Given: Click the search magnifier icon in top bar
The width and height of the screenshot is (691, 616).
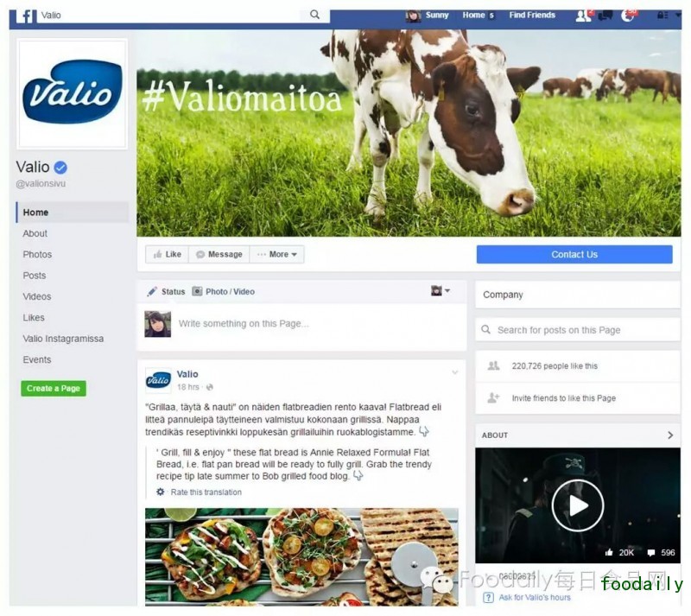Looking at the screenshot, I should (x=314, y=15).
